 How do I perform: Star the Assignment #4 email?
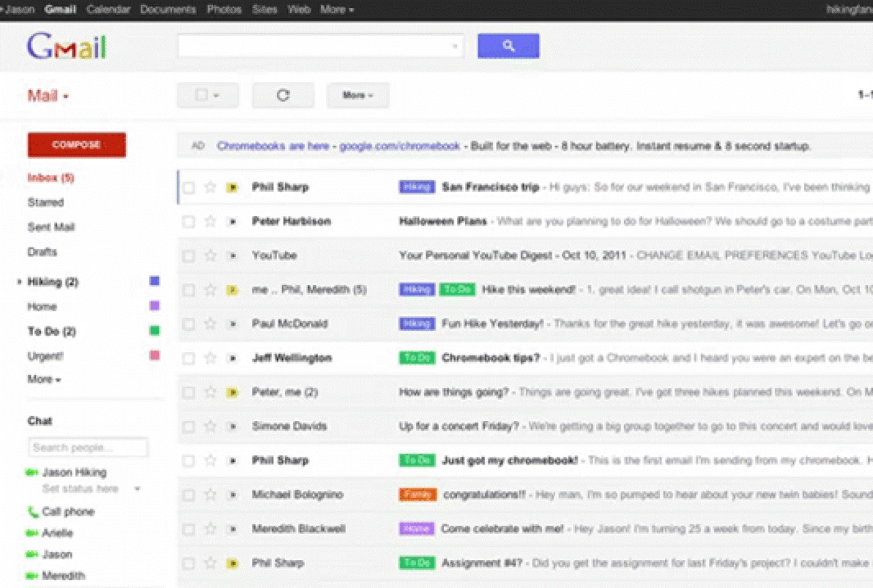(210, 563)
